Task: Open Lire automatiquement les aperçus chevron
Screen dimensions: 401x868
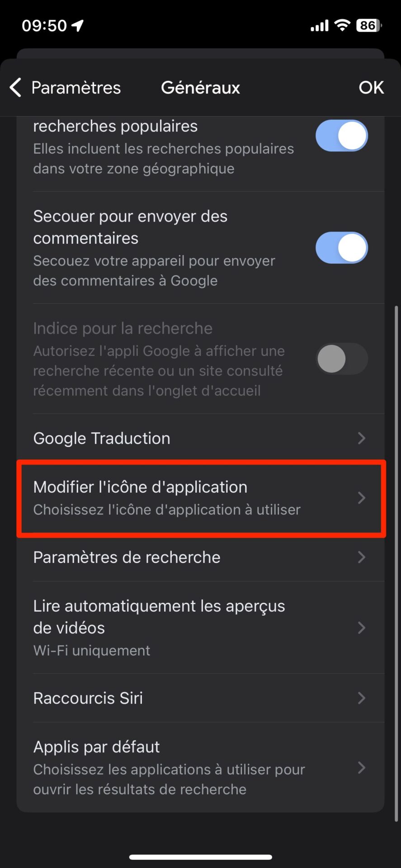Action: point(361,627)
